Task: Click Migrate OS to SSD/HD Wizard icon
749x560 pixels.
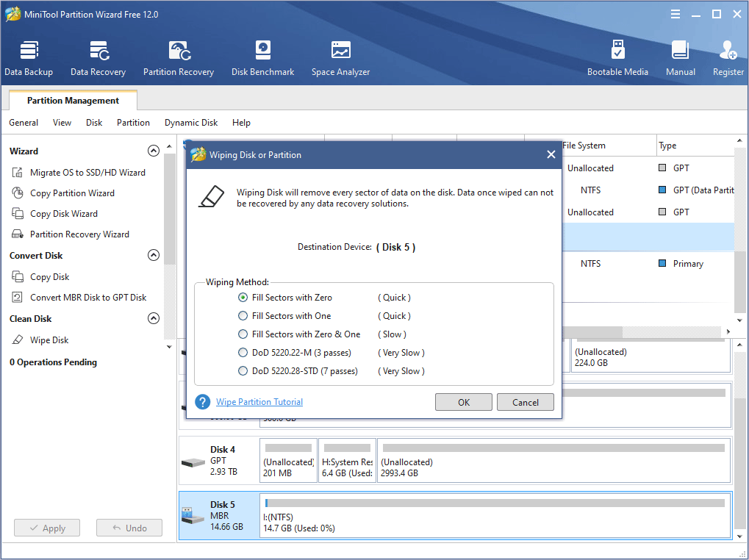Action: pyautogui.click(x=17, y=173)
